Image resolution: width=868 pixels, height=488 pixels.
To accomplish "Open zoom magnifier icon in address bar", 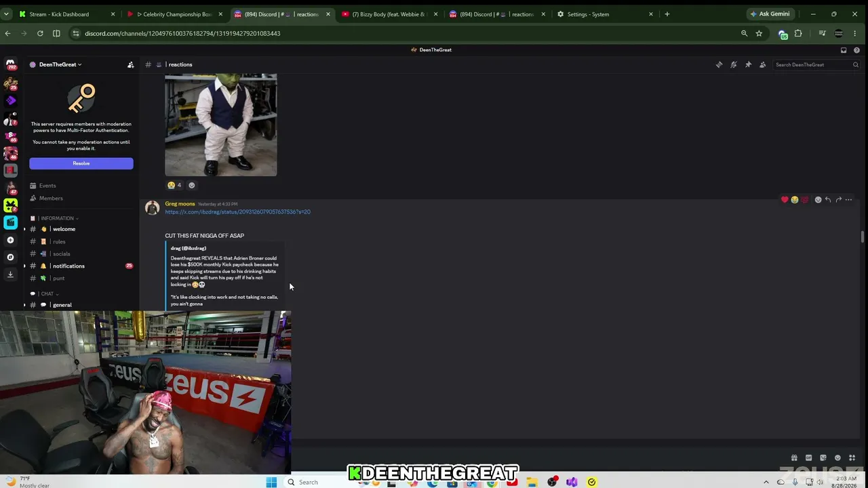I will pyautogui.click(x=744, y=33).
